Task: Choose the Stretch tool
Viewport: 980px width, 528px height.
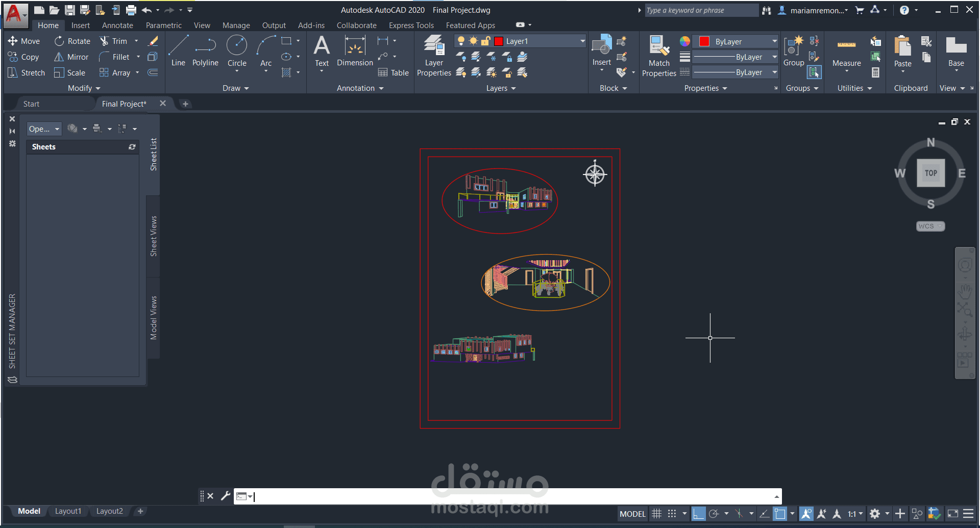Action: click(27, 73)
